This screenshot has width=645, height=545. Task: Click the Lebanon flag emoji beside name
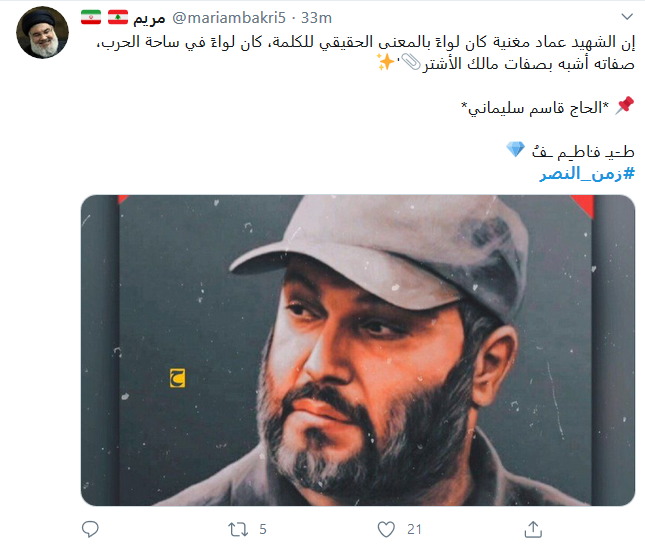coord(118,18)
